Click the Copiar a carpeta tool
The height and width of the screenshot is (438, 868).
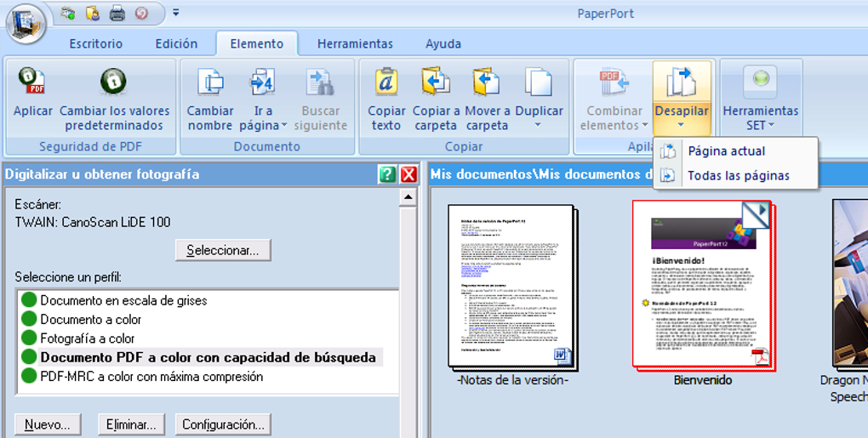coord(437,99)
